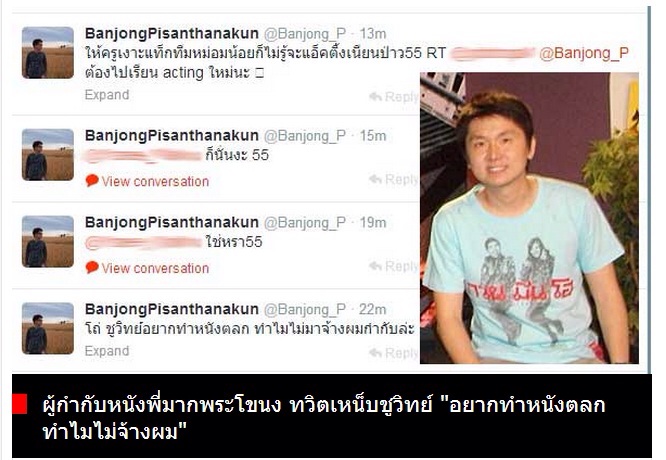
Task: Open the photo of the man in the blue t-shirt
Action: click(529, 218)
